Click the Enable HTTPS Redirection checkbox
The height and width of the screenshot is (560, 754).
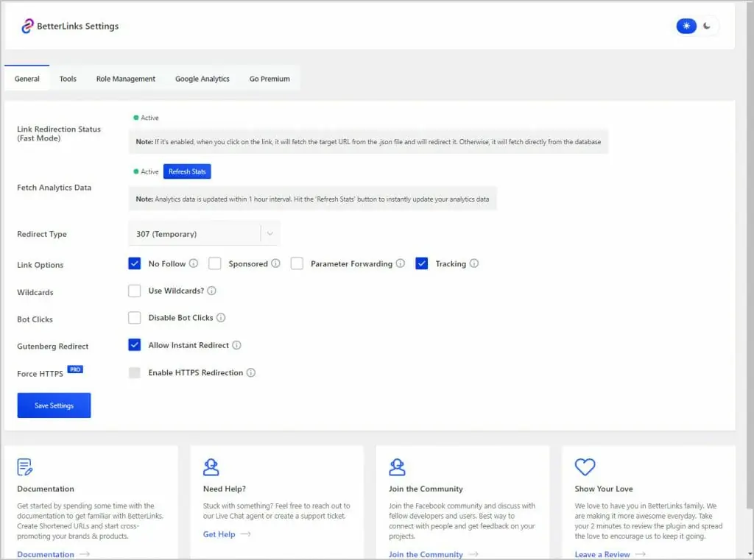tap(135, 372)
